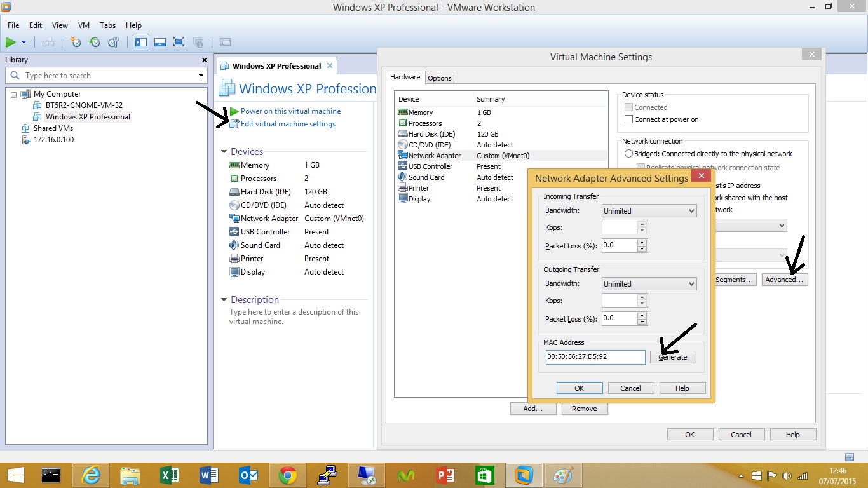Click Edit virtual machine settings link
Screen dimensions: 868x488
click(288, 123)
